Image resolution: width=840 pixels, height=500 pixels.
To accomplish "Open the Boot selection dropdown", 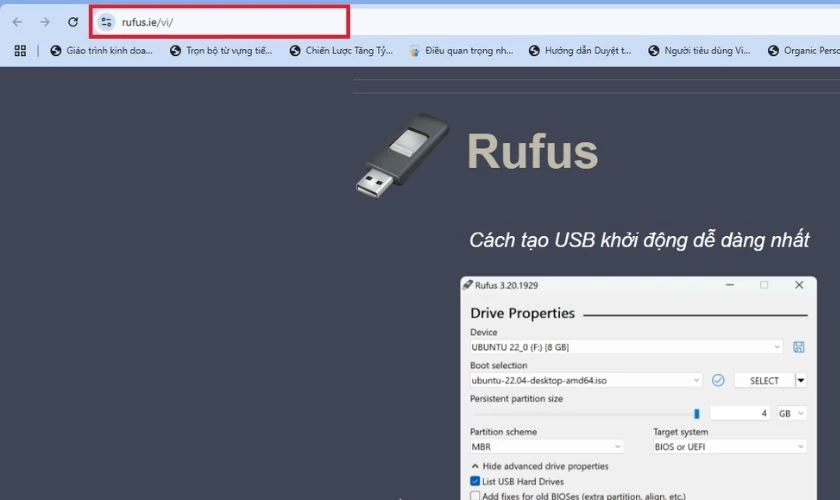I will (586, 380).
